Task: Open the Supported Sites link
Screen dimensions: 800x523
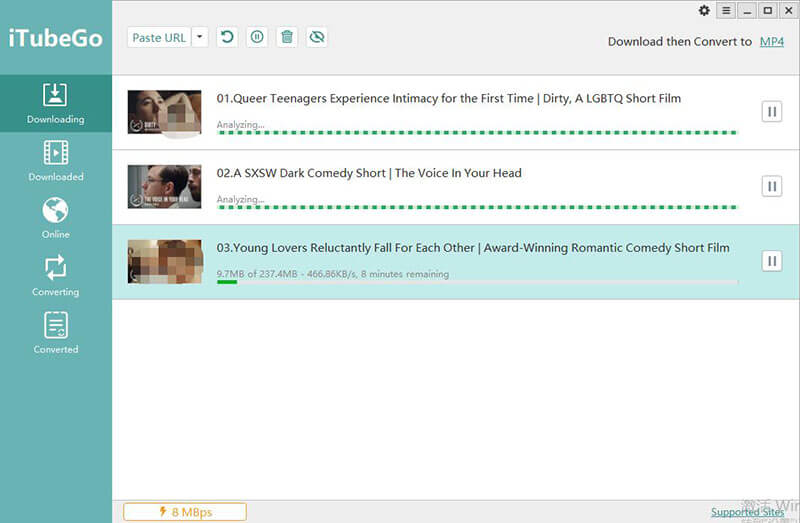Action: [x=747, y=512]
